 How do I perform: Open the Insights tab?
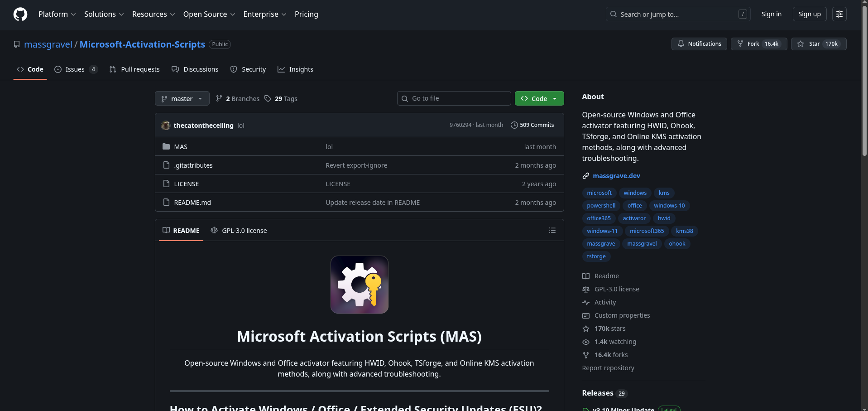tap(296, 69)
